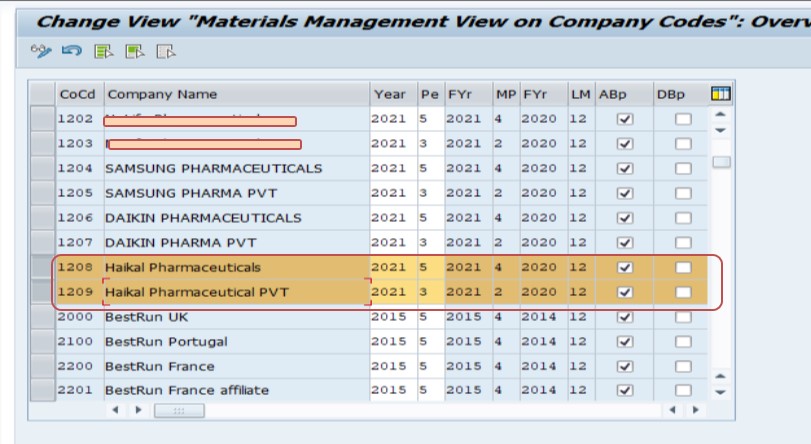Click the Year column header
Screen dimensions: 811x444
click(x=394, y=94)
